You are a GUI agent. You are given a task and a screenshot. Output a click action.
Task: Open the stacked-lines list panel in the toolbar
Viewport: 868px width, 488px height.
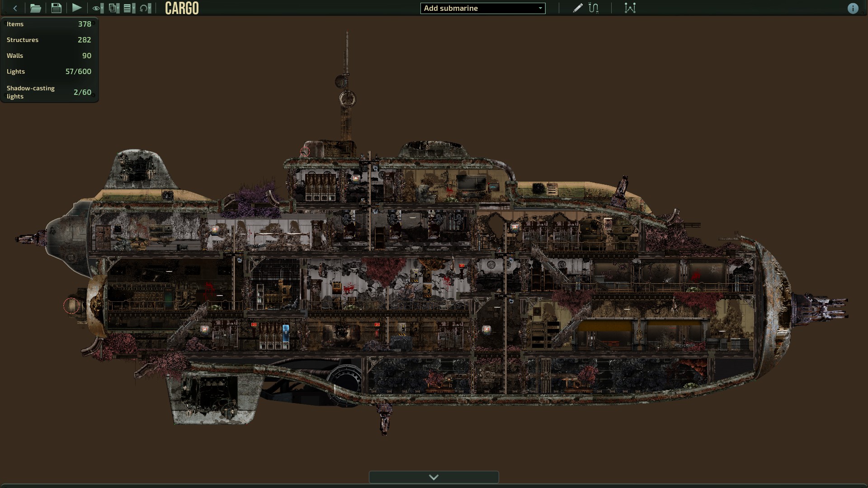pyautogui.click(x=129, y=8)
